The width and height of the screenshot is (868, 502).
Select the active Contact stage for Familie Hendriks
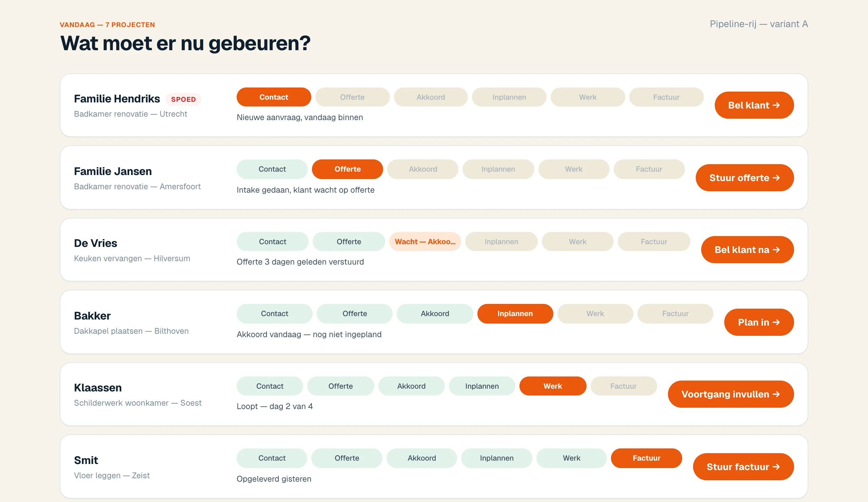tap(274, 97)
